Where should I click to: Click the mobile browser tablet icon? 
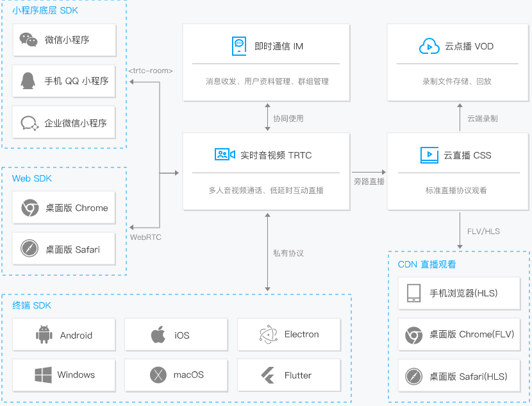click(x=413, y=293)
